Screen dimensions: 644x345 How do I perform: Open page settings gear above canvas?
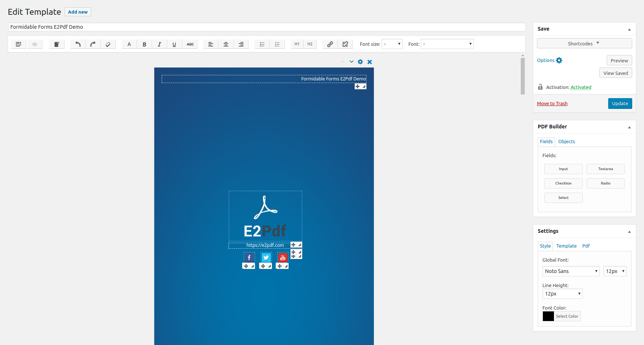coord(360,62)
